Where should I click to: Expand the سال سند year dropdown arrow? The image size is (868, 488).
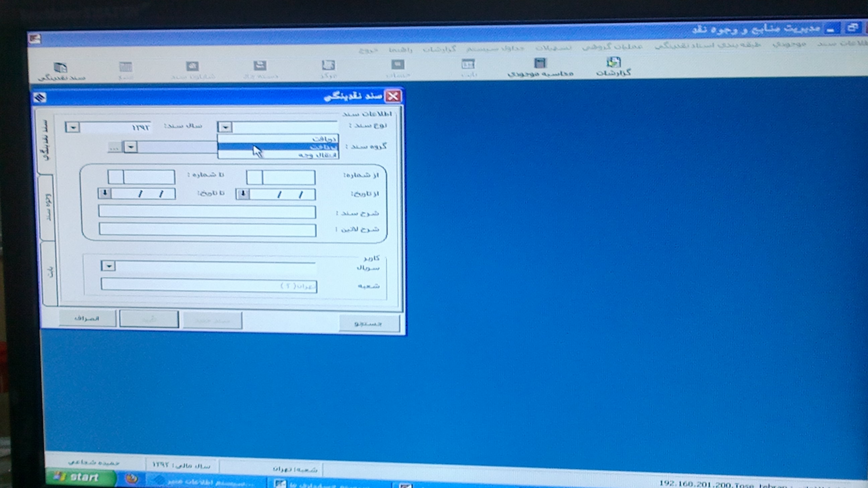click(72, 128)
